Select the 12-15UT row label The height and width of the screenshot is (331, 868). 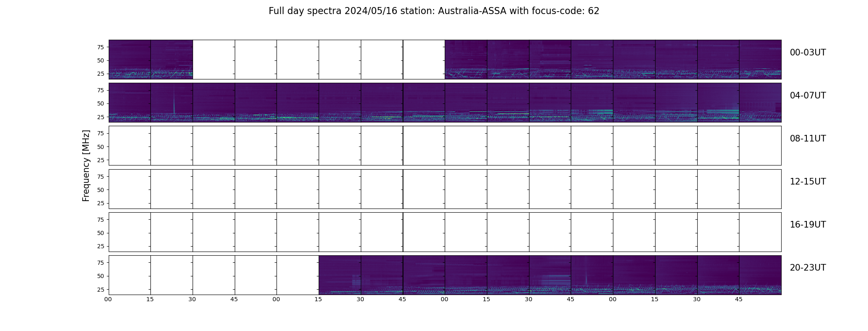click(808, 182)
